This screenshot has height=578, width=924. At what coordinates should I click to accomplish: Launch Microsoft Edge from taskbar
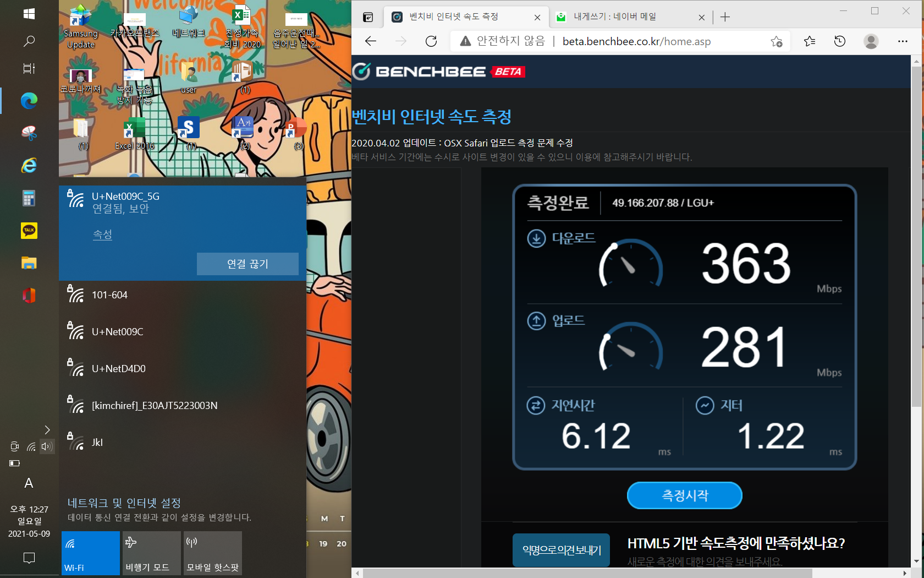click(29, 100)
